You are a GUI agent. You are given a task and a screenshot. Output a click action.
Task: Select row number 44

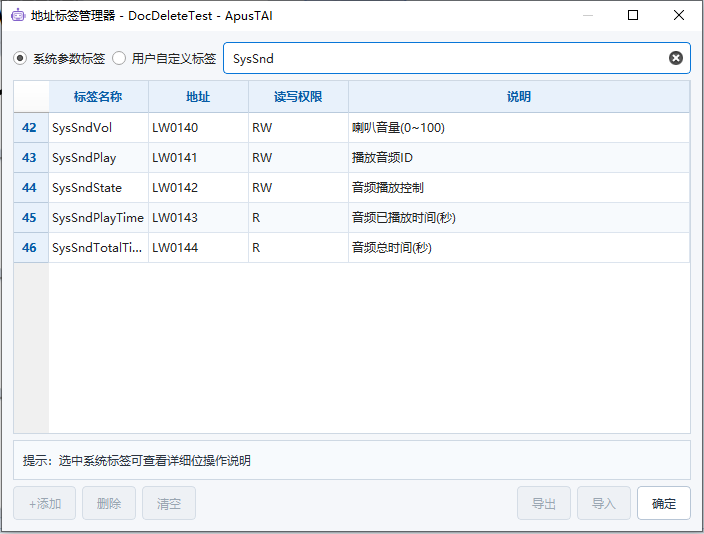30,188
